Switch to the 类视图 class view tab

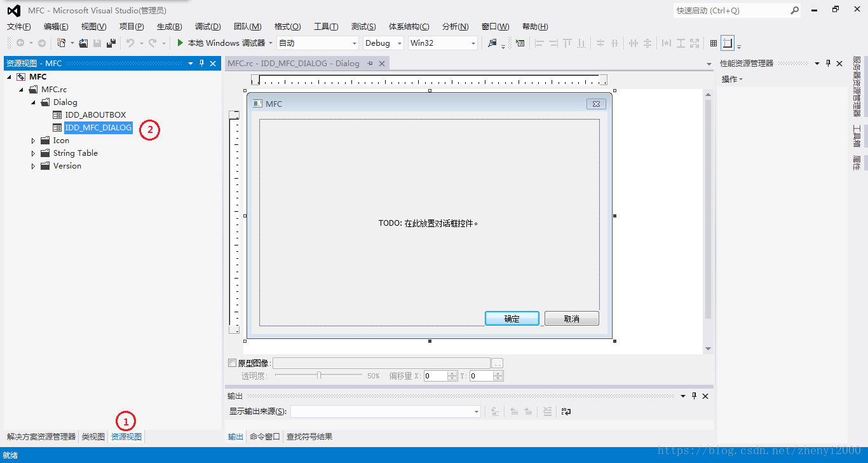tap(93, 437)
